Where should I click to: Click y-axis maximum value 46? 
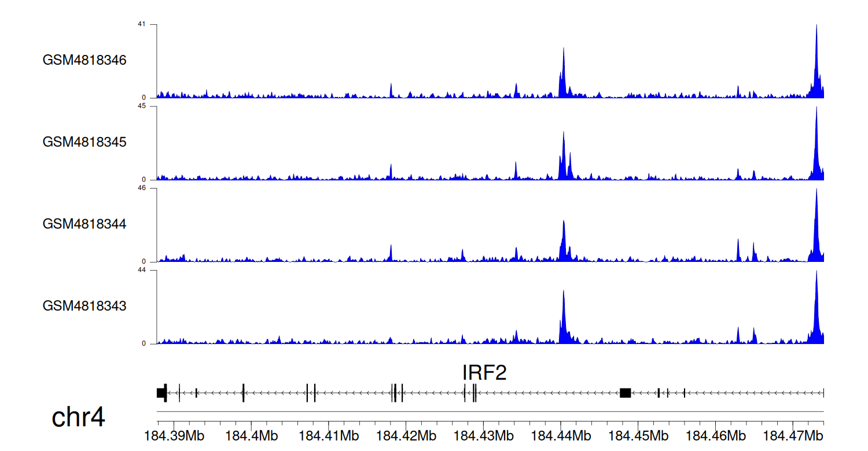[141, 188]
